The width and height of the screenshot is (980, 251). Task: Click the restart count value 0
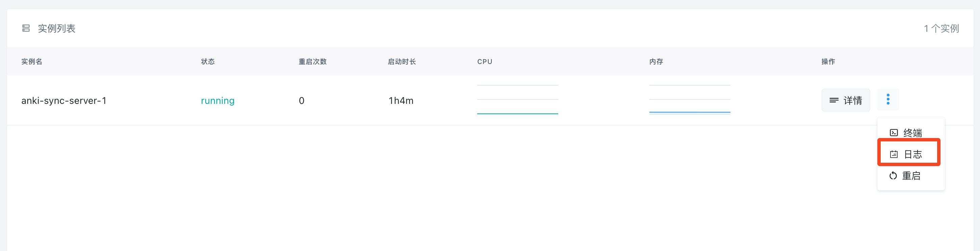[301, 100]
